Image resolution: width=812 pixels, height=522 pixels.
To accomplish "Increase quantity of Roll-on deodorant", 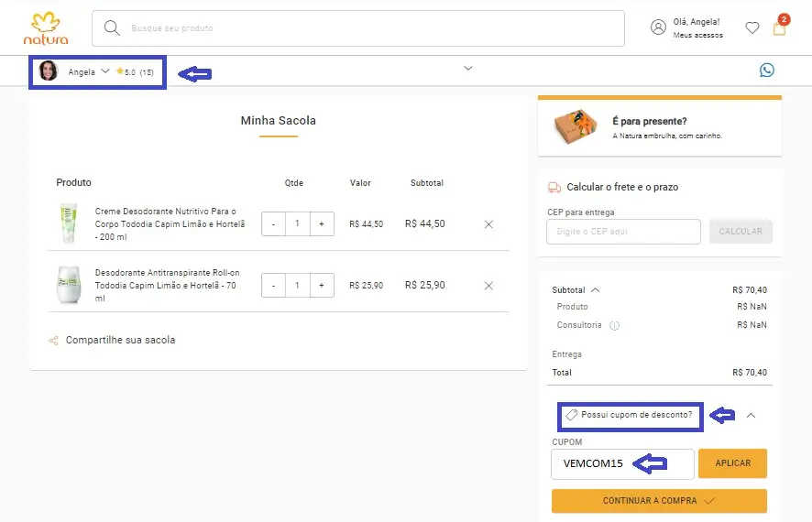I will pyautogui.click(x=322, y=286).
